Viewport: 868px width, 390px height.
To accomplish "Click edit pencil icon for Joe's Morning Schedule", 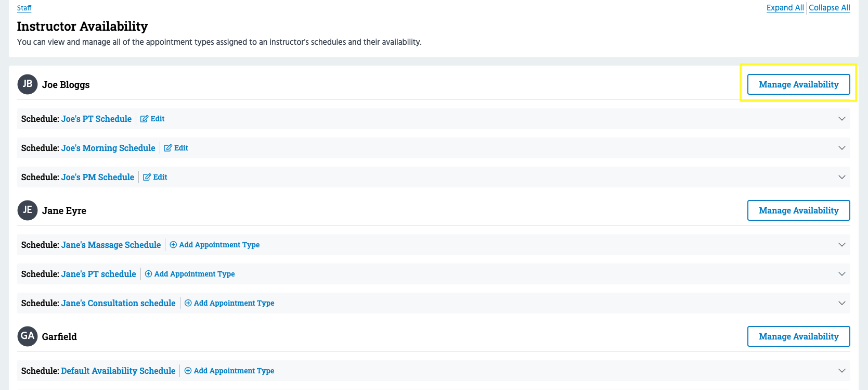I will [x=168, y=148].
